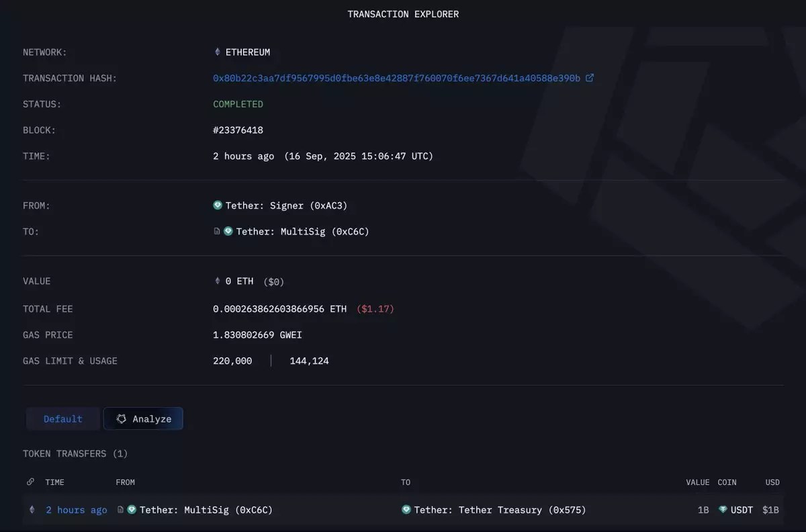The image size is (806, 532).
Task: Click the '1B' transfer value
Action: tap(703, 510)
